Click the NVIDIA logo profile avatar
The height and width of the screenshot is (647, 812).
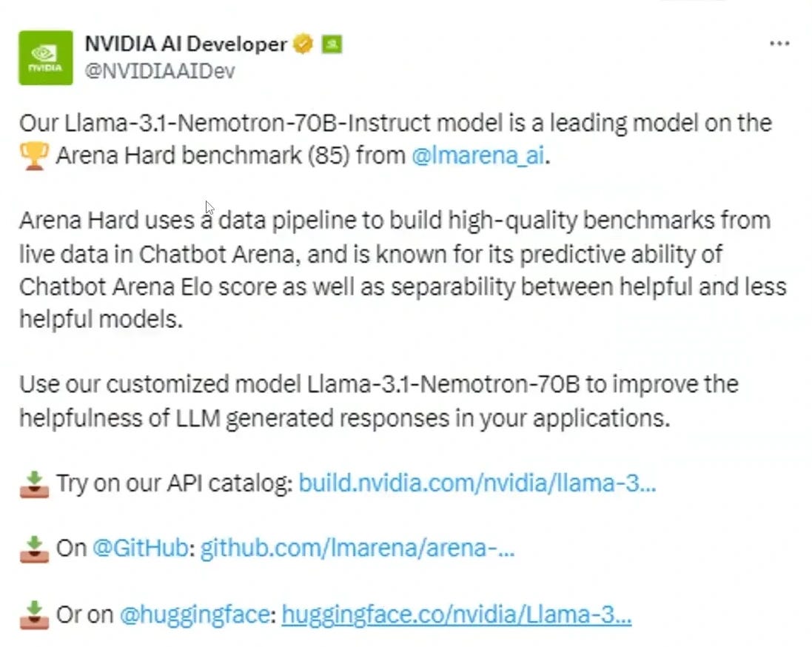click(x=45, y=57)
